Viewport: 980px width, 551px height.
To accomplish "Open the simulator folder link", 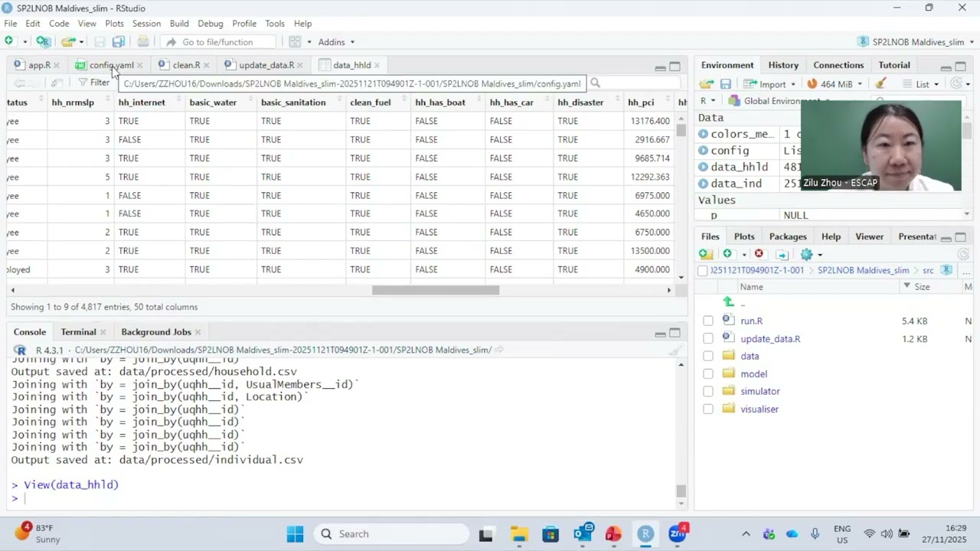I will coord(759,391).
